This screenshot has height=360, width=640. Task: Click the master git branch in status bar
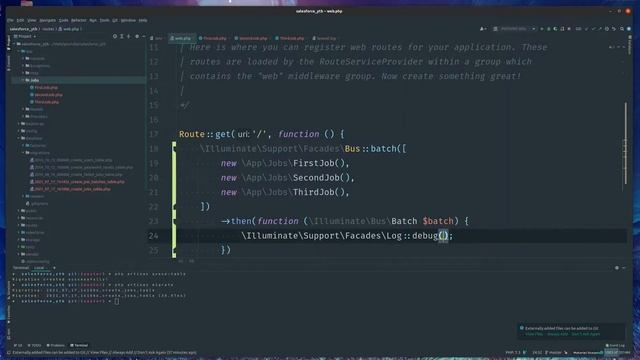[x=554, y=353]
